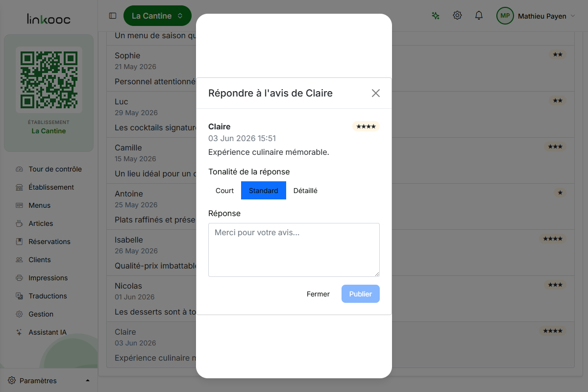Click Camille's review name in the list

tap(128, 147)
